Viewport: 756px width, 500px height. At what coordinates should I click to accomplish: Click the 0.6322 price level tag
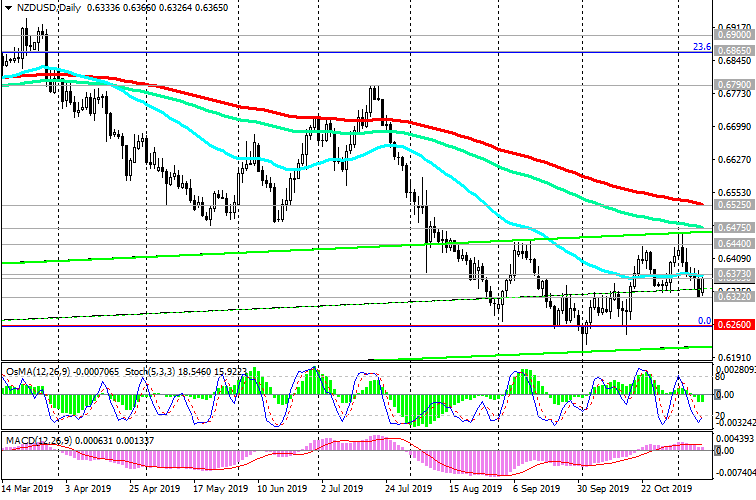click(733, 297)
